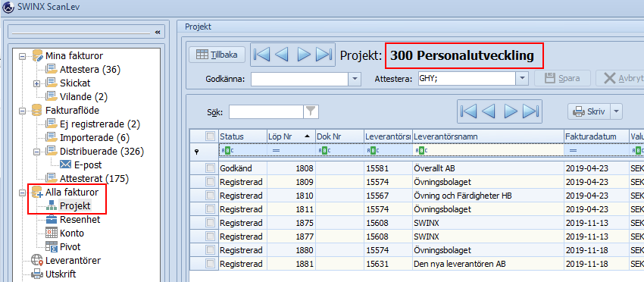Check the row for invoice 1880
Screen dimensions: 644x282
[210, 250]
